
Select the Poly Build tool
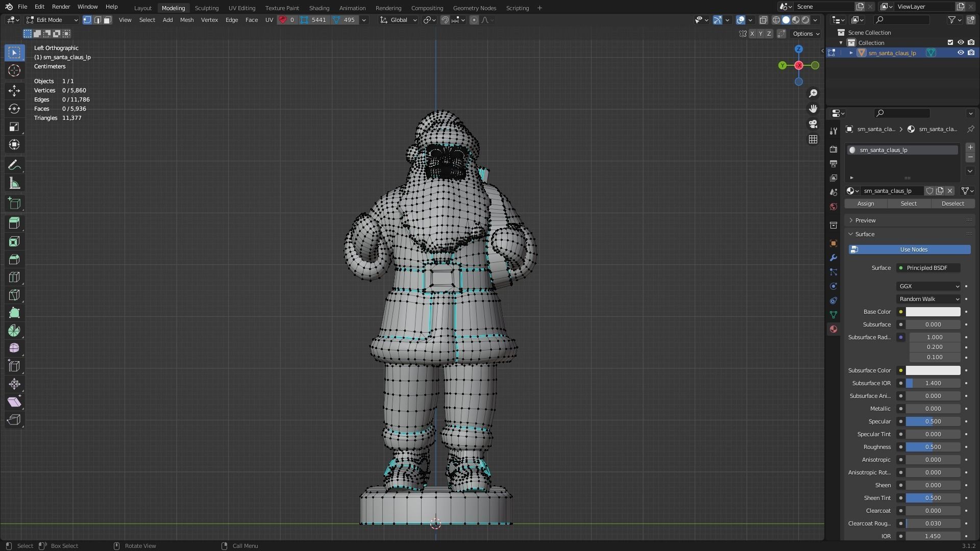[14, 313]
